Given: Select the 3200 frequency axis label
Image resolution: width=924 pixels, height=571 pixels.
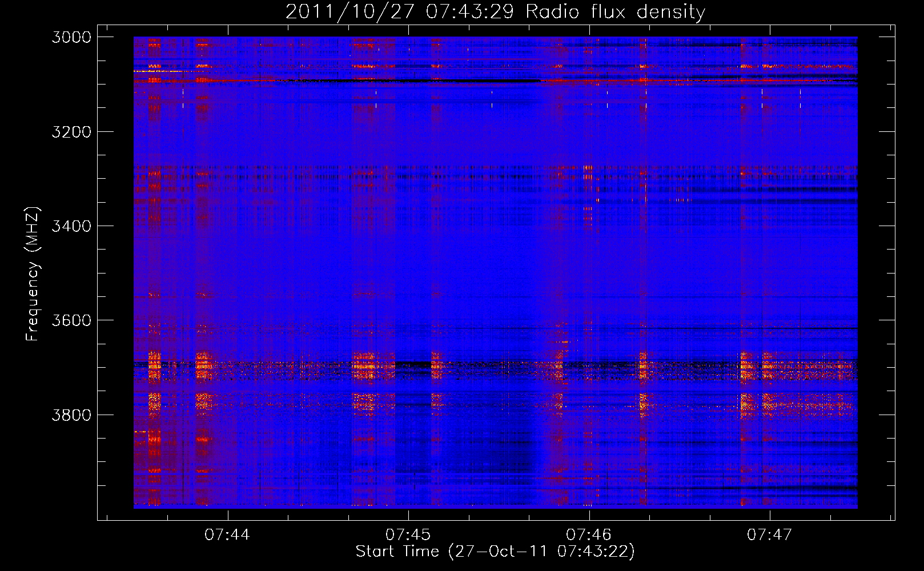Looking at the screenshot, I should click(71, 132).
